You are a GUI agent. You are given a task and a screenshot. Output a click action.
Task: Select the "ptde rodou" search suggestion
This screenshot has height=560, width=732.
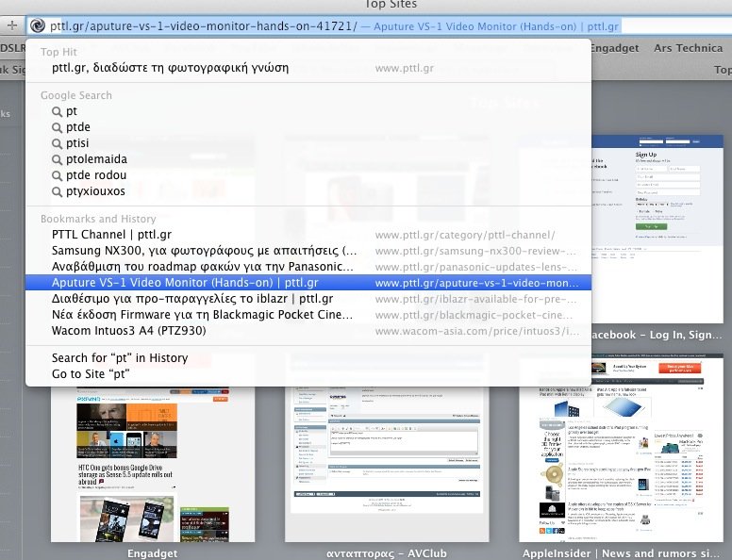pos(308,175)
